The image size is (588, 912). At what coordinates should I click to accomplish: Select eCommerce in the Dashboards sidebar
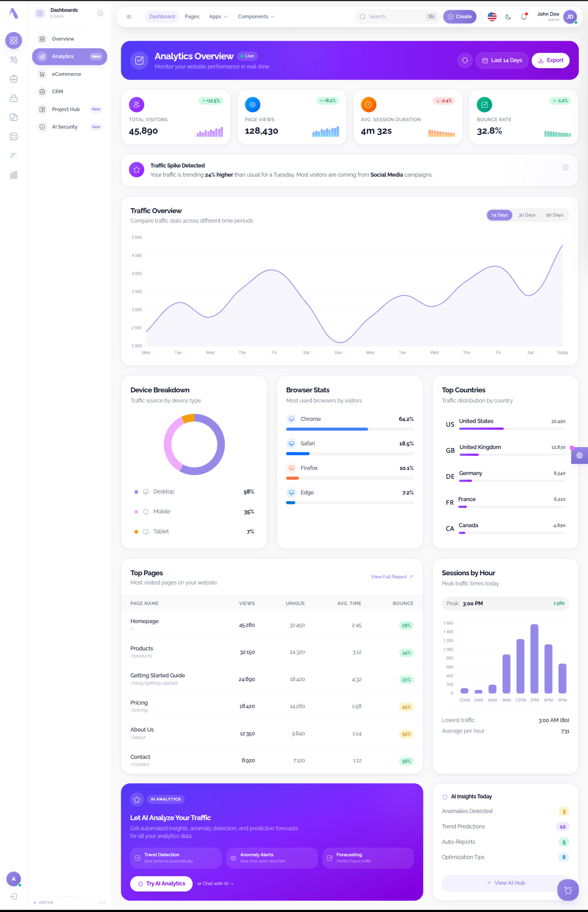pos(67,74)
